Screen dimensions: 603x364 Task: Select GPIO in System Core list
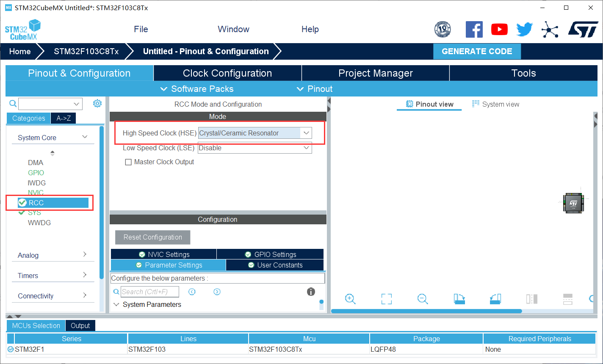(x=36, y=173)
